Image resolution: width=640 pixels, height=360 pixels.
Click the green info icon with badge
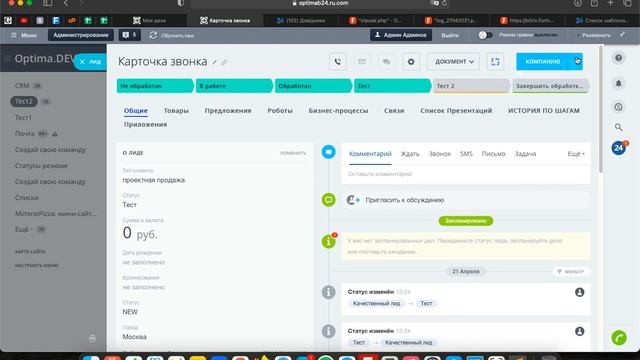pos(329,241)
